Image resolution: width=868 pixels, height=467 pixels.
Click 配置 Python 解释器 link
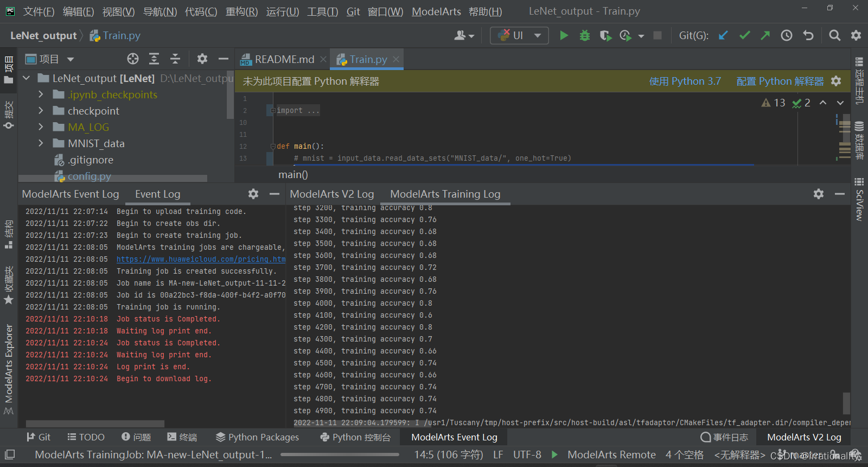pos(780,81)
